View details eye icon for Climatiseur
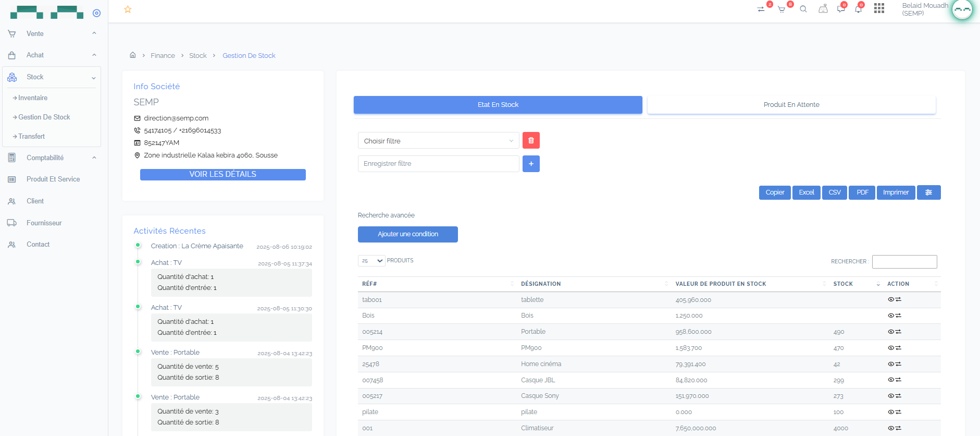The height and width of the screenshot is (436, 980). click(x=891, y=428)
